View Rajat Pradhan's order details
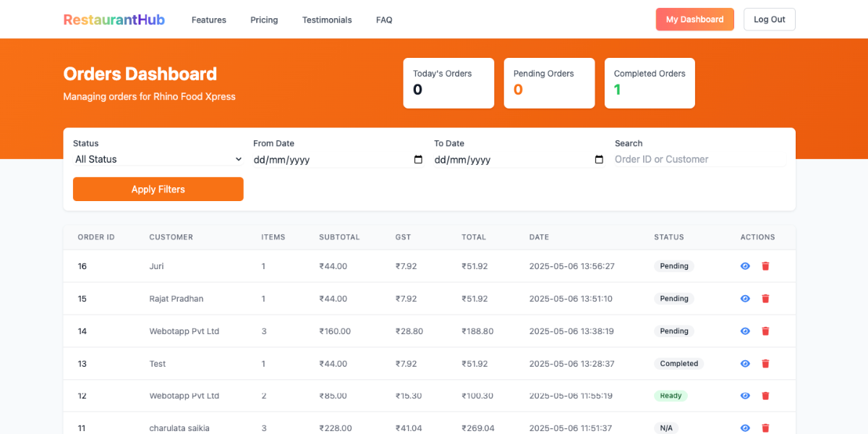Viewport: 868px width, 434px height. point(745,299)
